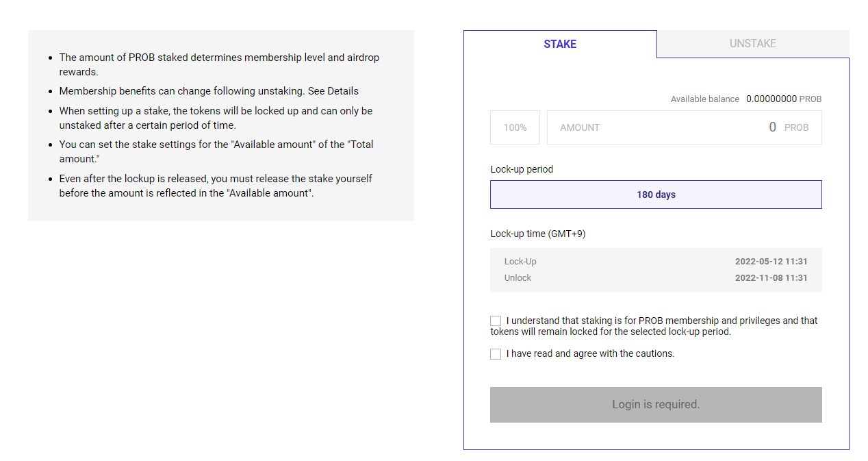
Task: Click the "I have read and agree" label text
Action: click(590, 354)
